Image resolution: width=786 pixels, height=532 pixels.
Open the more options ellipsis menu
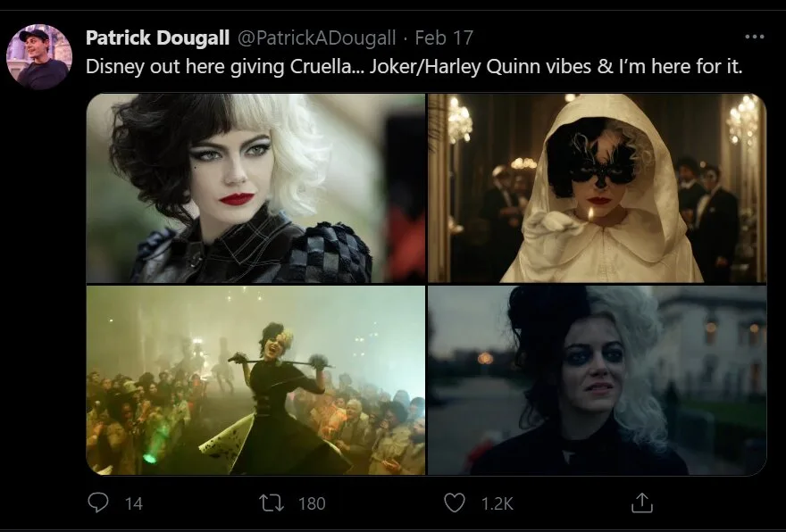click(755, 37)
